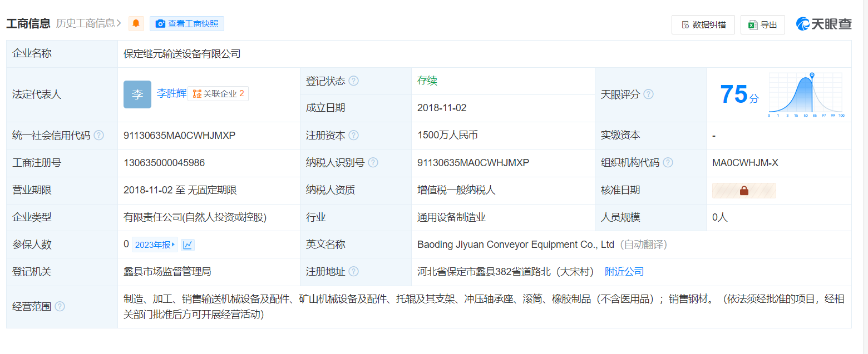868x354 pixels.
Task: Click registration number 130635000045986
Action: [164, 163]
